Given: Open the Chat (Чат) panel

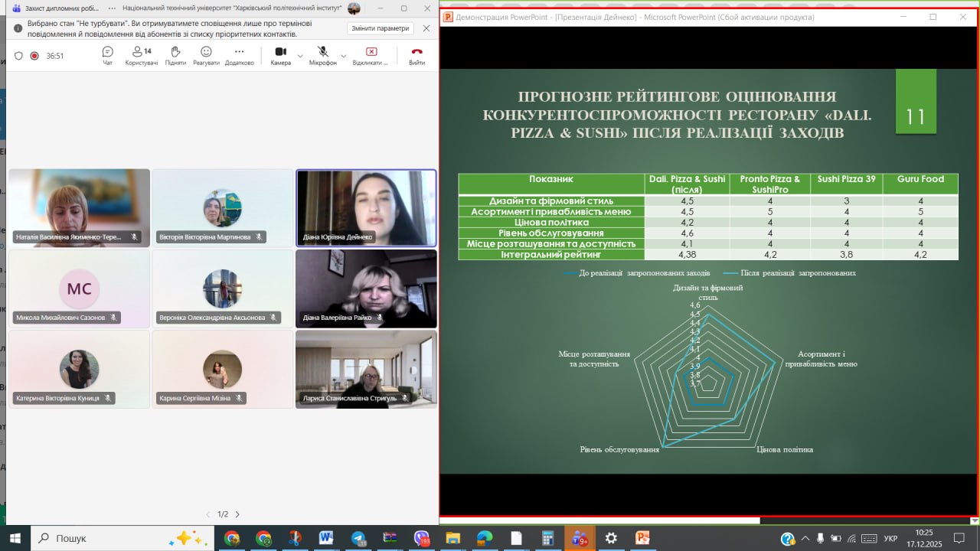Looking at the screenshot, I should tap(108, 54).
